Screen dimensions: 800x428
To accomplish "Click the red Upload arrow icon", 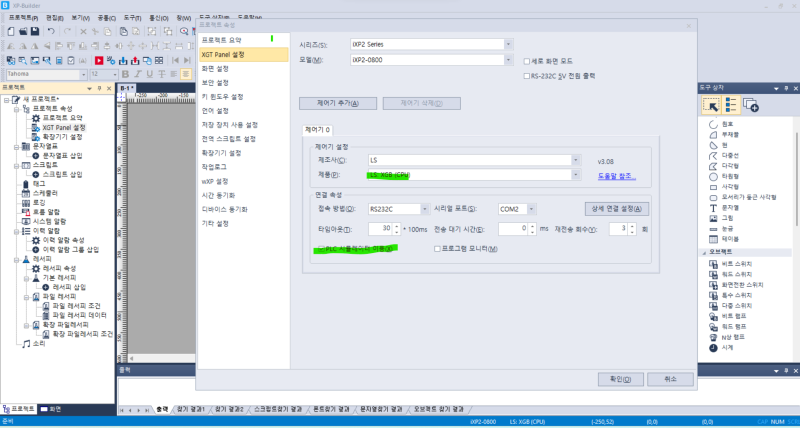I will tap(135, 60).
